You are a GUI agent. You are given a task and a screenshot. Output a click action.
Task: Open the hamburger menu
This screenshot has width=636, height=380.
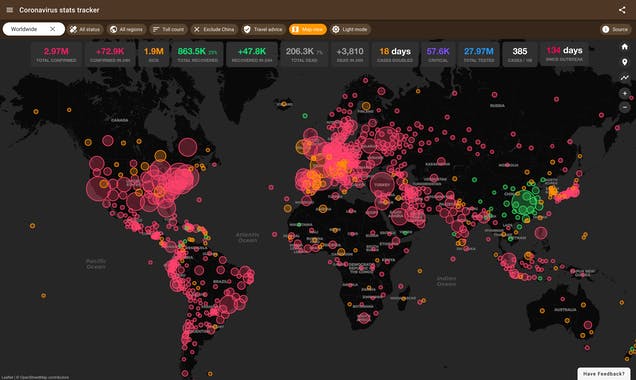click(x=10, y=10)
